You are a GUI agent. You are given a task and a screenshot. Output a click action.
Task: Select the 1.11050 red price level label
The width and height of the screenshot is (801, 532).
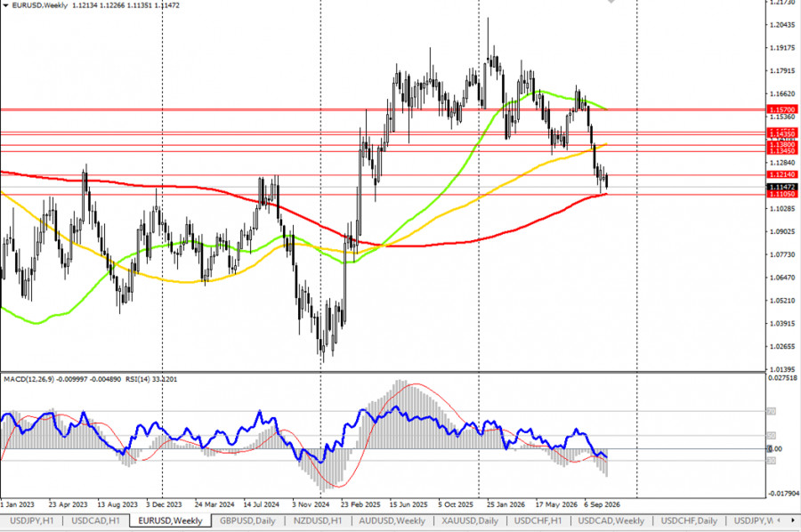click(x=781, y=194)
